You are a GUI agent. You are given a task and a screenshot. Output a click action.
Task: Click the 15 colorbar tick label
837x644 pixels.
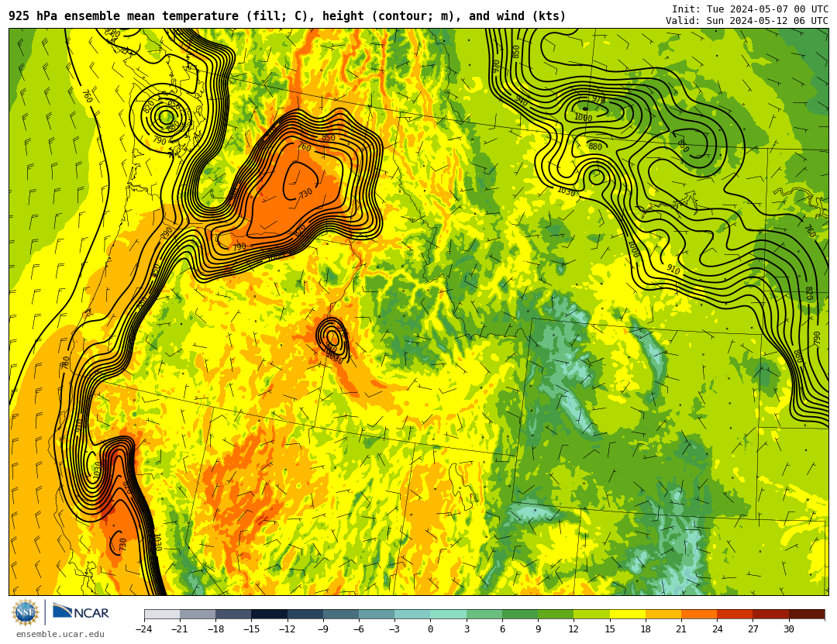click(x=610, y=629)
